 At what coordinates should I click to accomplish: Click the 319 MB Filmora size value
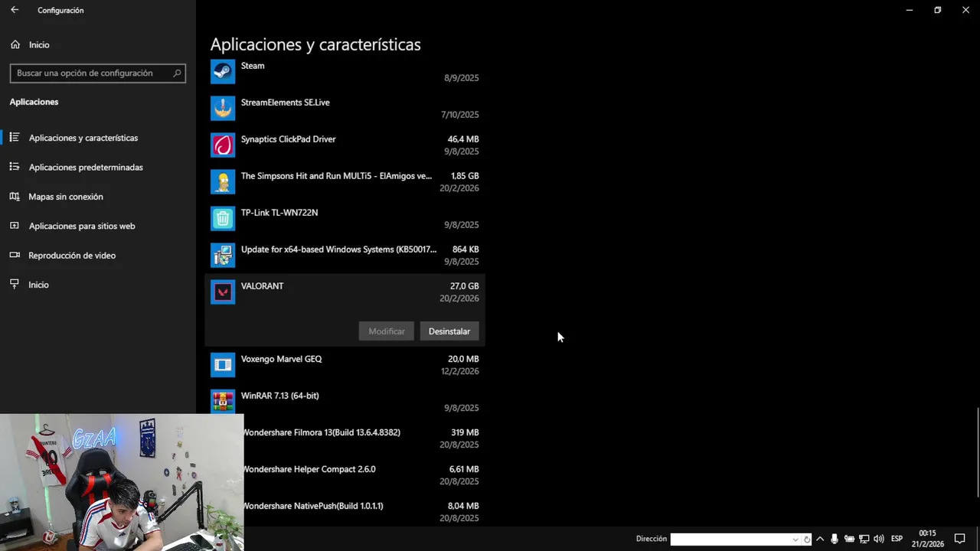click(465, 432)
